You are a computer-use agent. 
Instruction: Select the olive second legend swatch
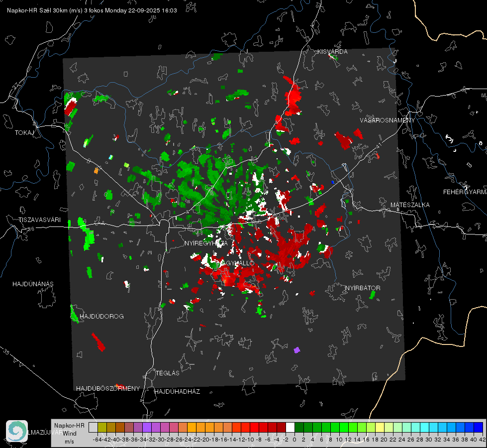102,427
